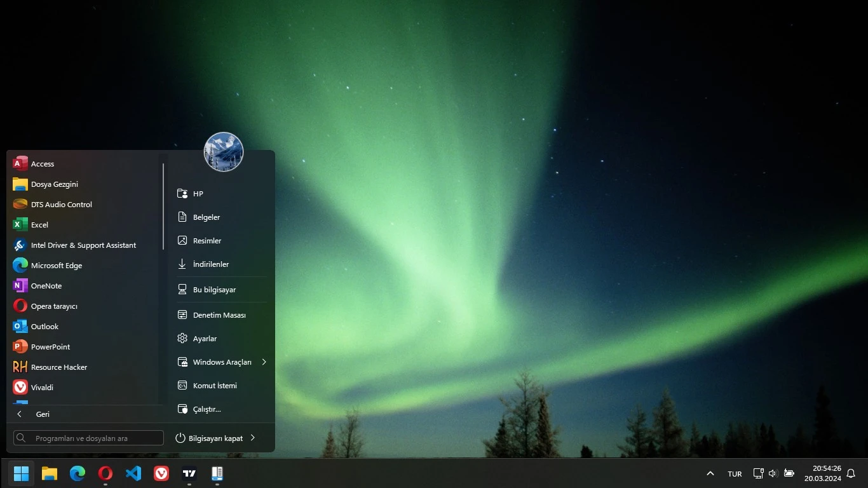Open Opera from the taskbar
The image size is (868, 488).
coord(105,473)
